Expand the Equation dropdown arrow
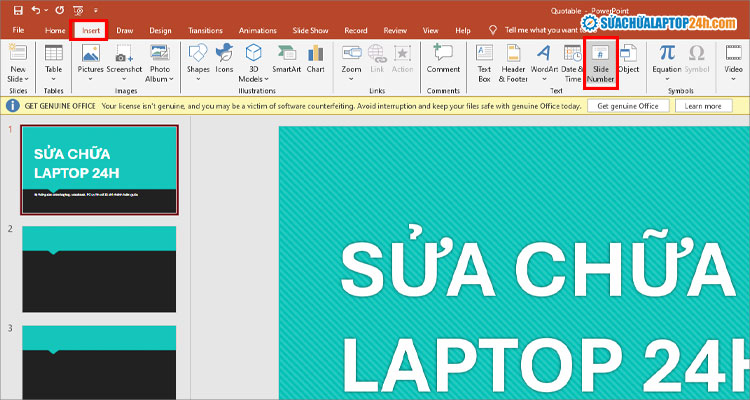Viewport: 750px width, 400px height. coord(667,79)
